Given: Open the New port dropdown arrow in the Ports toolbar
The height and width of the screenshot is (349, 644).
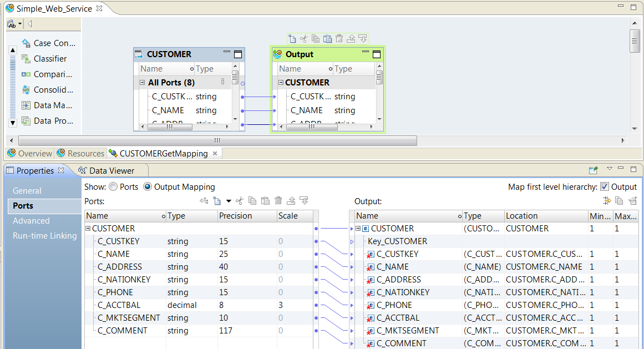Looking at the screenshot, I should (229, 201).
